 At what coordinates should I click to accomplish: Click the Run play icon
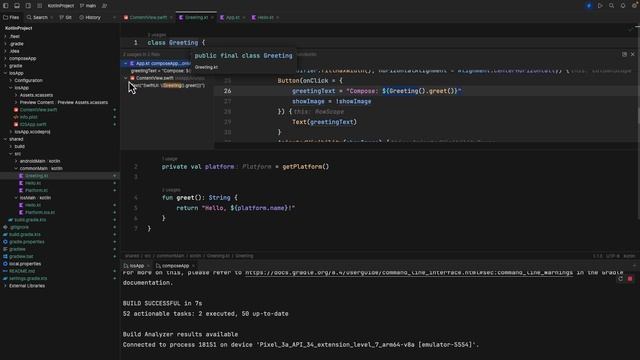[x=600, y=6]
